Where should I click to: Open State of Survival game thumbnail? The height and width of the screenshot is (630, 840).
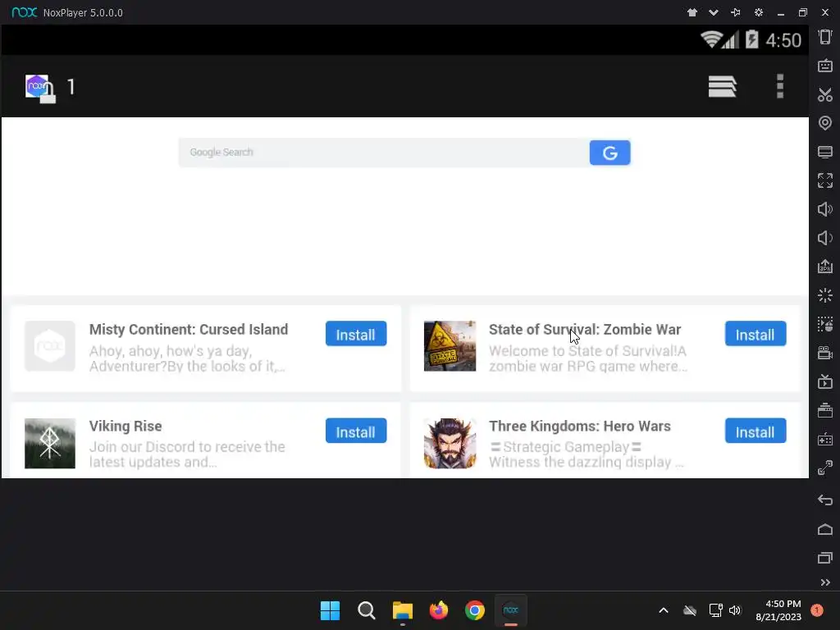pyautogui.click(x=450, y=346)
